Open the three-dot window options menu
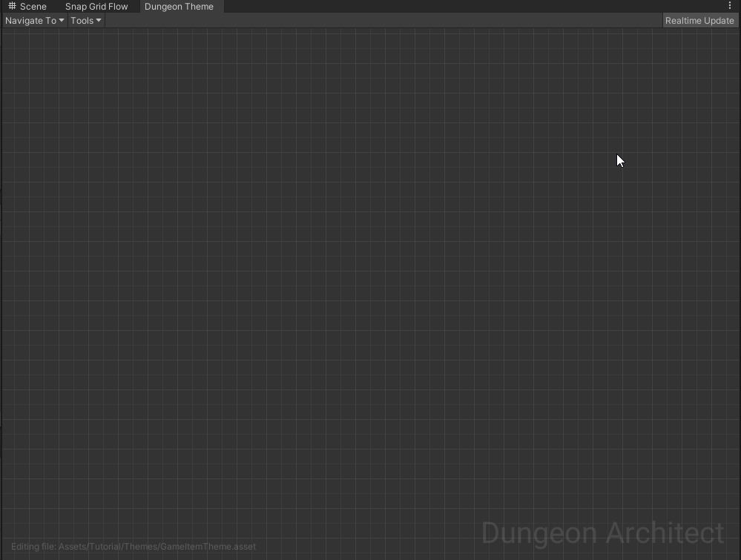 (730, 6)
